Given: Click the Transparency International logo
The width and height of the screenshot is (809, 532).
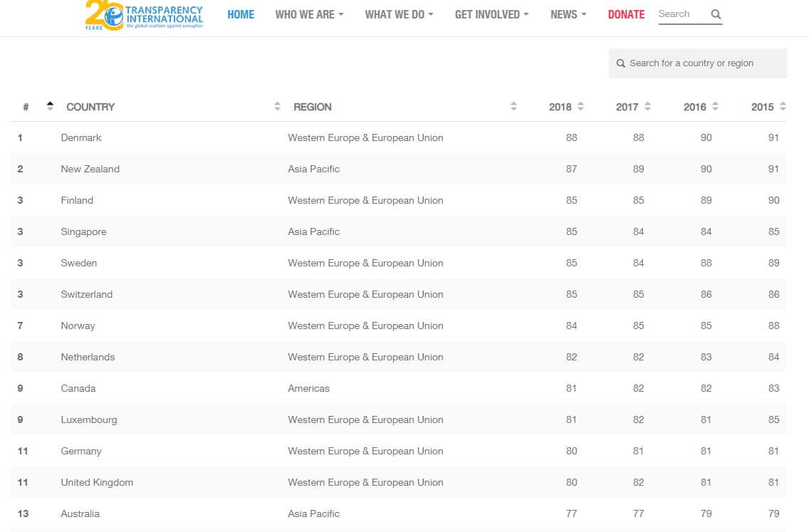Looking at the screenshot, I should pyautogui.click(x=144, y=16).
